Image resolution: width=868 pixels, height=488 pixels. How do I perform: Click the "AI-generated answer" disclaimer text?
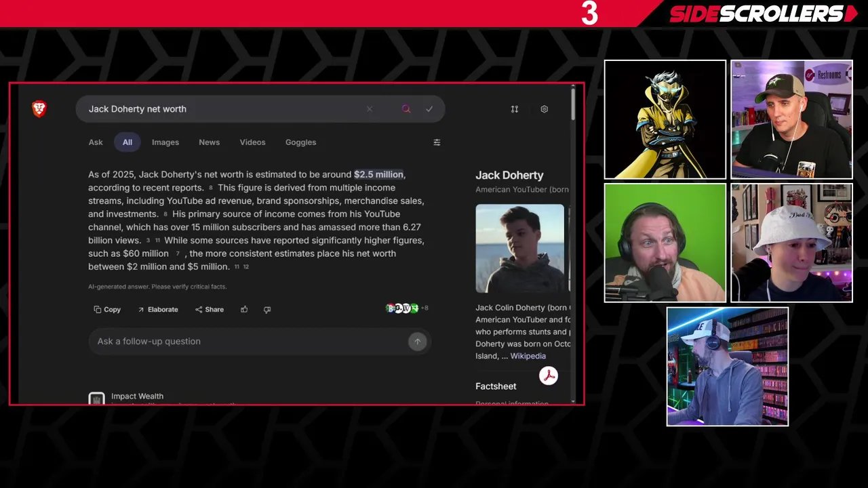pos(157,287)
